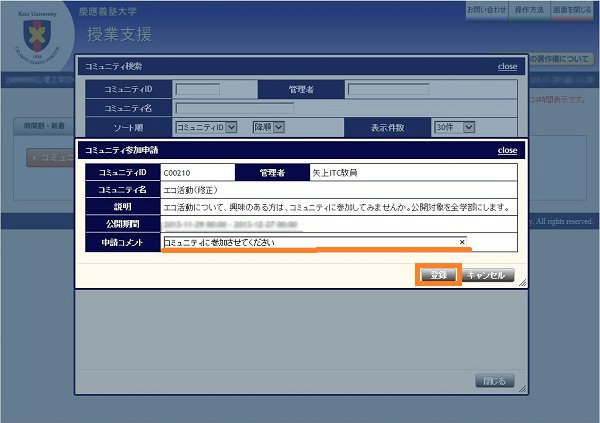Image resolution: width=600 pixels, height=423 pixels.
Task: Click the 登録 register button
Action: coord(439,275)
